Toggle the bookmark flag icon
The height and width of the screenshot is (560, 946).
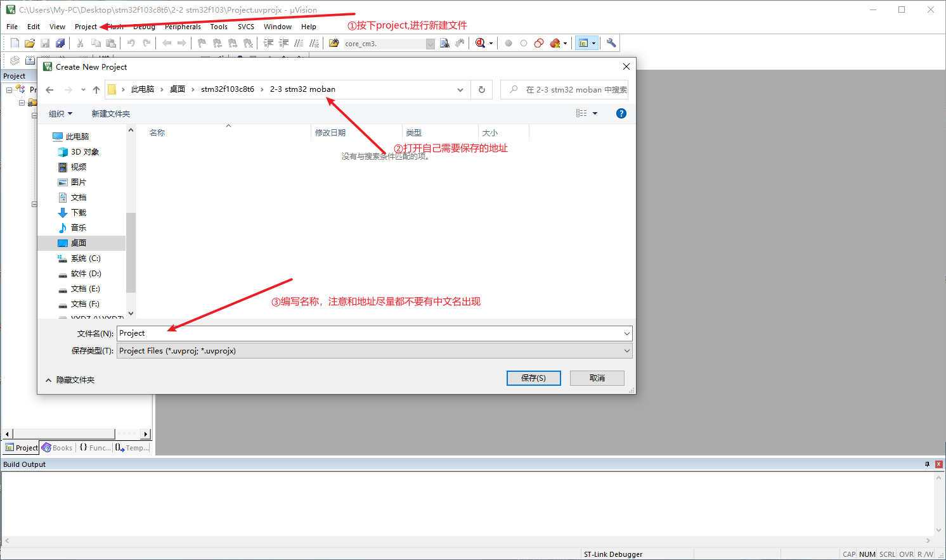tap(202, 43)
